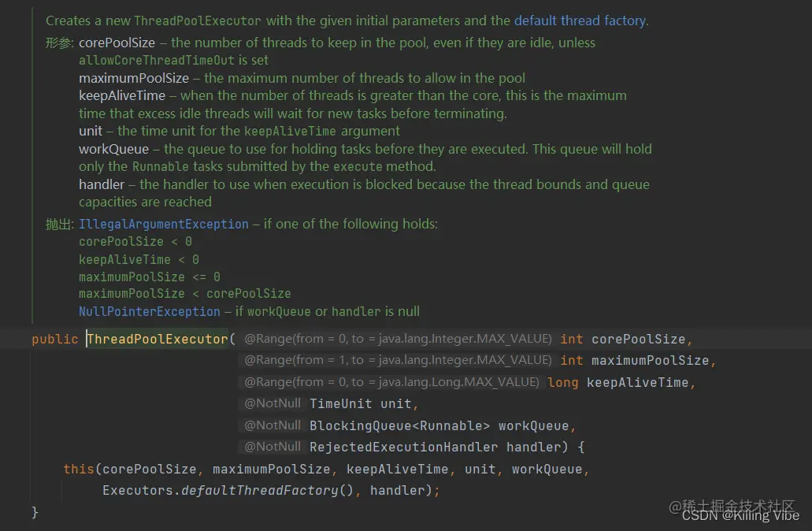Click 'allowCoreThreadTimeOut' in the documentation
This screenshot has height=531, width=812.
157,60
